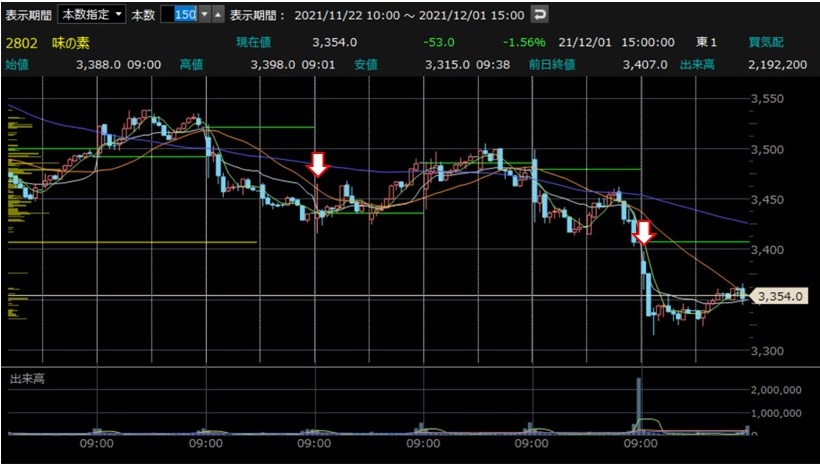The image size is (820, 469).
Task: Decrease bar count with down arrow
Action: tap(204, 15)
